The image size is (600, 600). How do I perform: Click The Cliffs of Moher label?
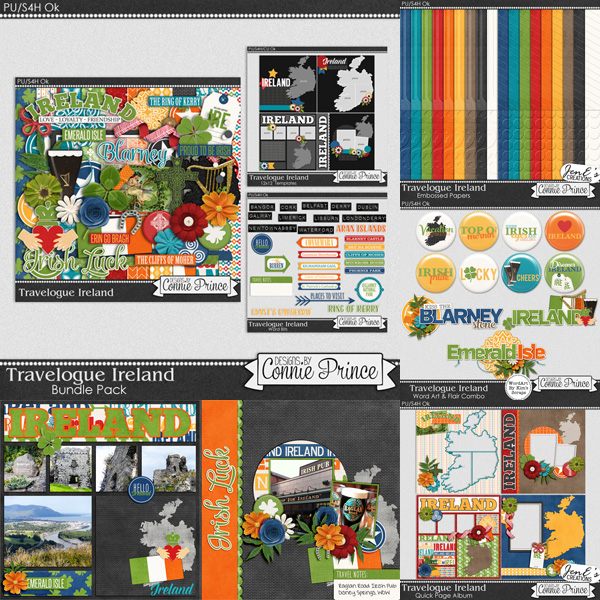[165, 260]
